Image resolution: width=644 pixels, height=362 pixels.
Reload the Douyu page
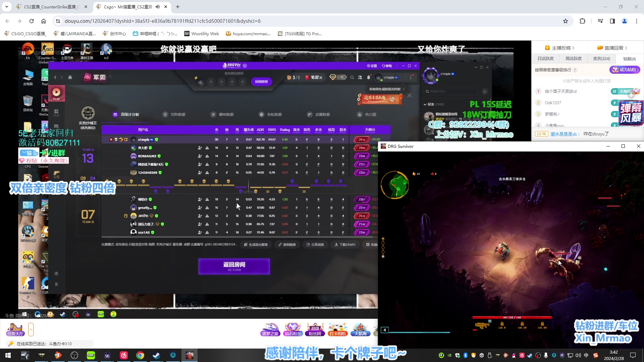tap(32, 21)
